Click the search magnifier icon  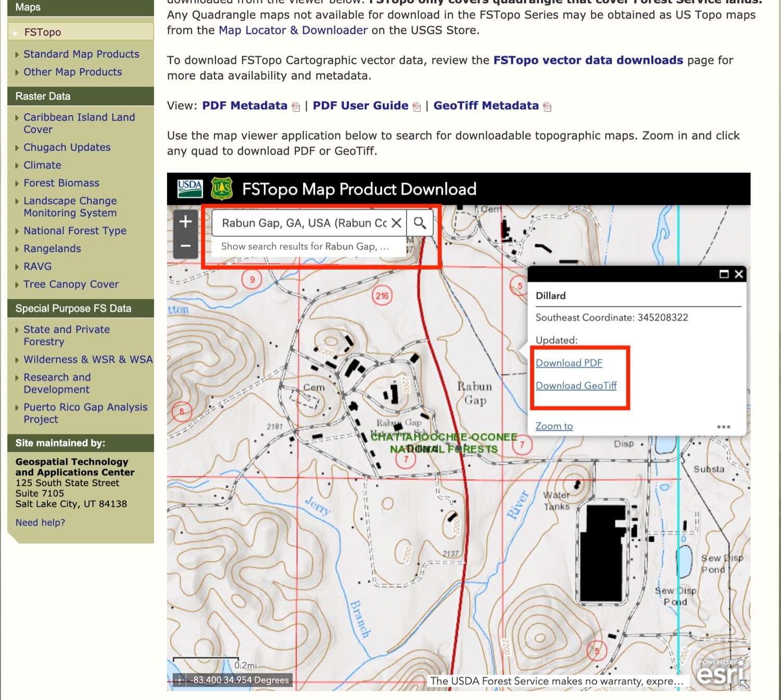(420, 223)
